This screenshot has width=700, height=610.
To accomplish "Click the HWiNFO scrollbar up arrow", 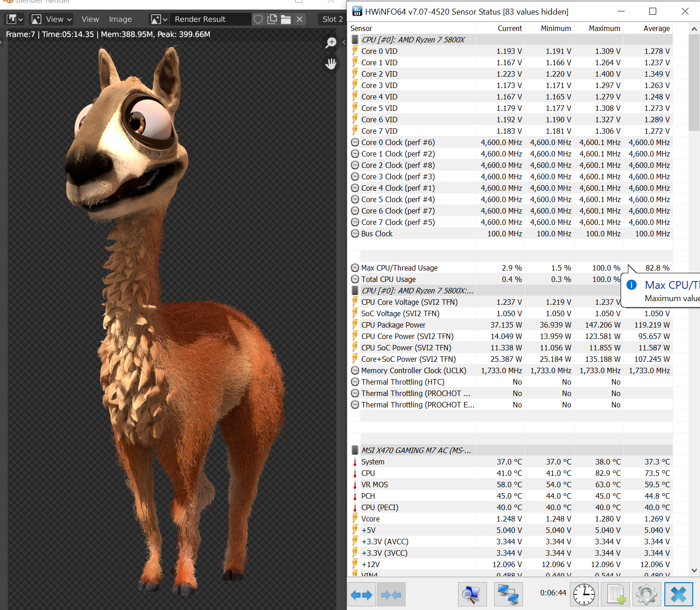I will (694, 29).
